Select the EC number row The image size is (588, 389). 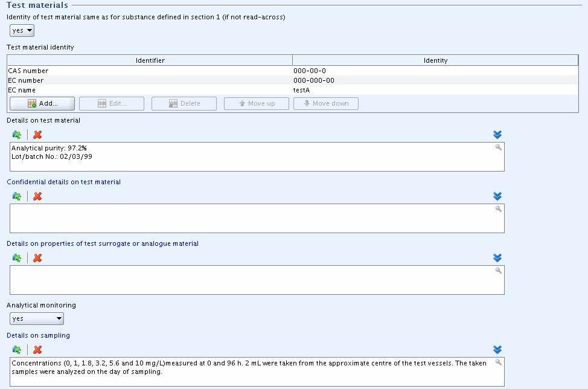click(x=293, y=80)
